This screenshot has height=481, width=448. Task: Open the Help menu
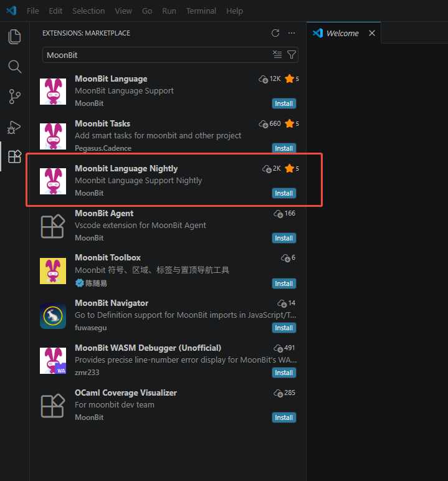click(x=234, y=11)
